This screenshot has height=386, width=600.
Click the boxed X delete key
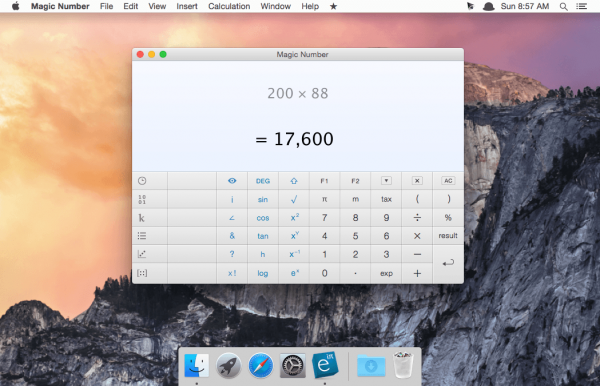(x=417, y=181)
